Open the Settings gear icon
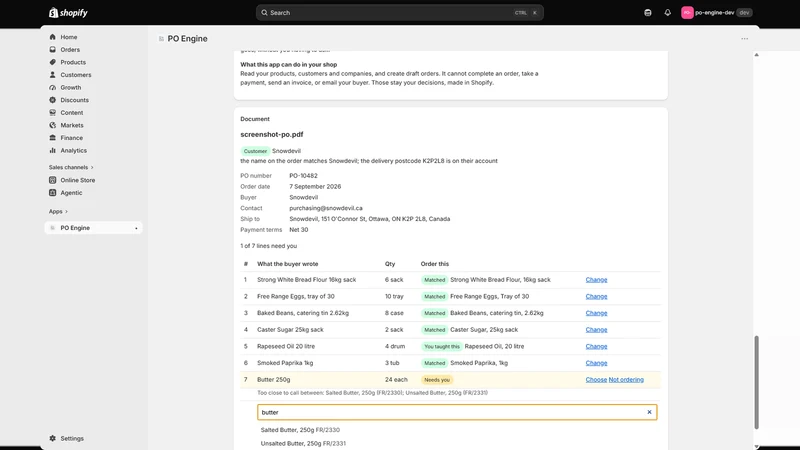This screenshot has width=800, height=450. coord(53,438)
